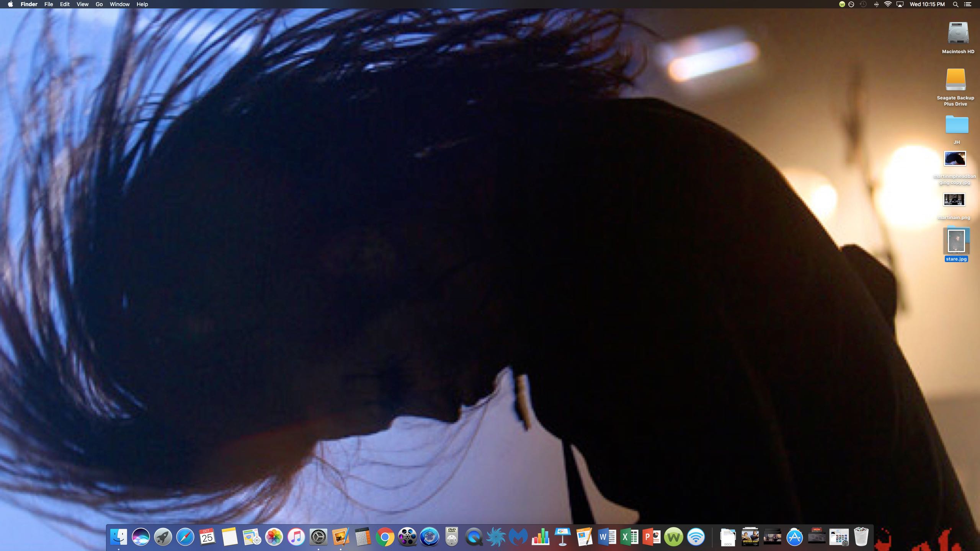Image resolution: width=980 pixels, height=551 pixels.
Task: Launch Microsoft Excel
Action: pyautogui.click(x=629, y=537)
